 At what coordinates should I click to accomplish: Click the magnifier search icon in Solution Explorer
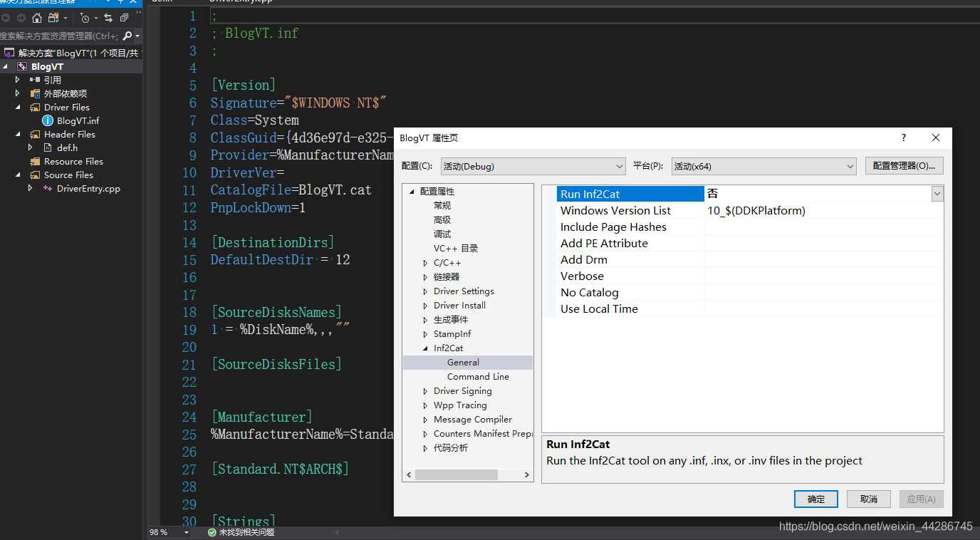pos(127,36)
